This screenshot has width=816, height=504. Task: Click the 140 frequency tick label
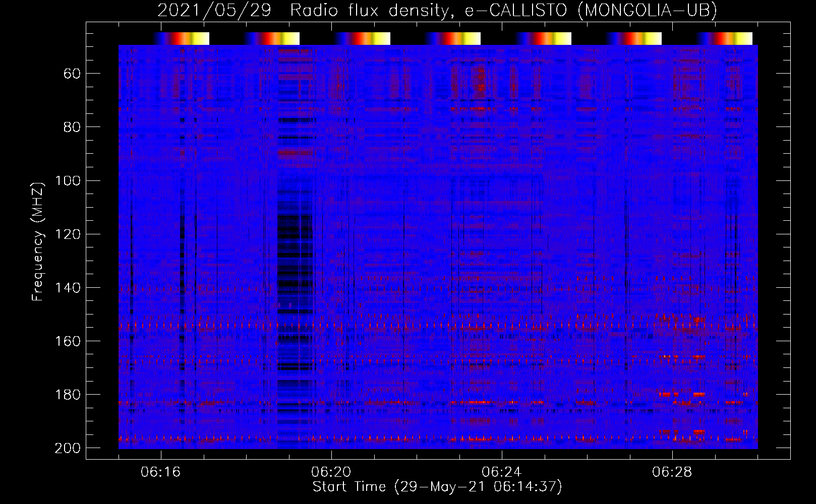pos(68,288)
